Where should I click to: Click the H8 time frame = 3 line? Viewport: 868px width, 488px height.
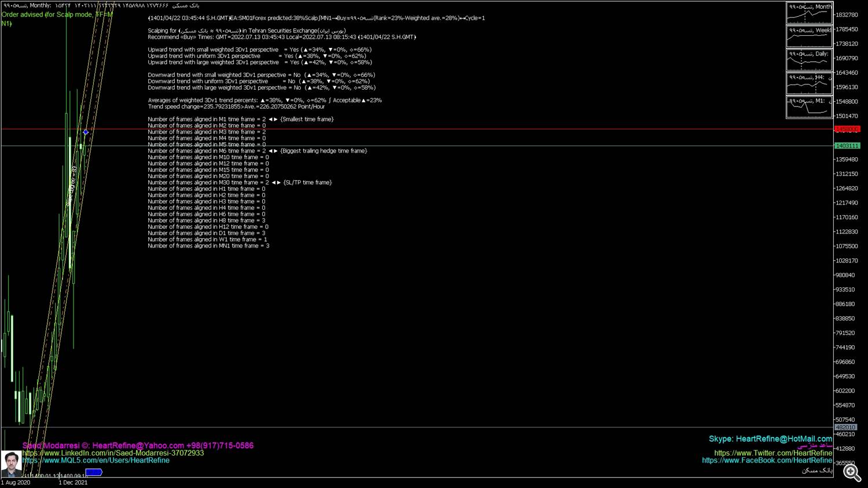(207, 221)
